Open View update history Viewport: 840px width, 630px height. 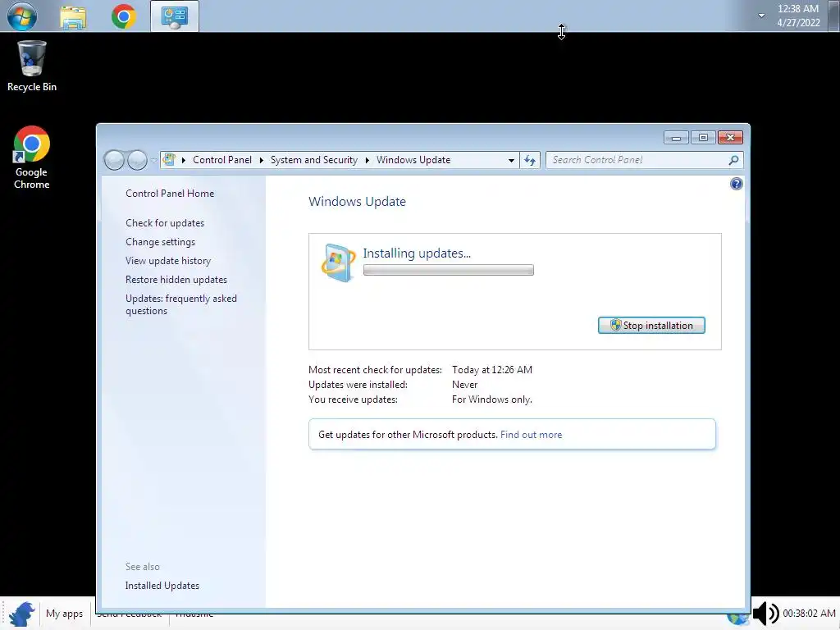click(168, 261)
